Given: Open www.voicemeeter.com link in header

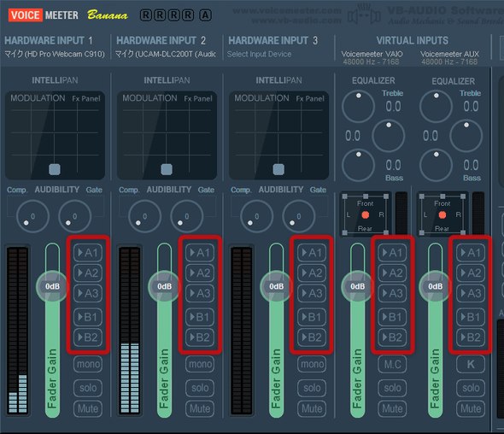Looking at the screenshot, I should point(287,10).
